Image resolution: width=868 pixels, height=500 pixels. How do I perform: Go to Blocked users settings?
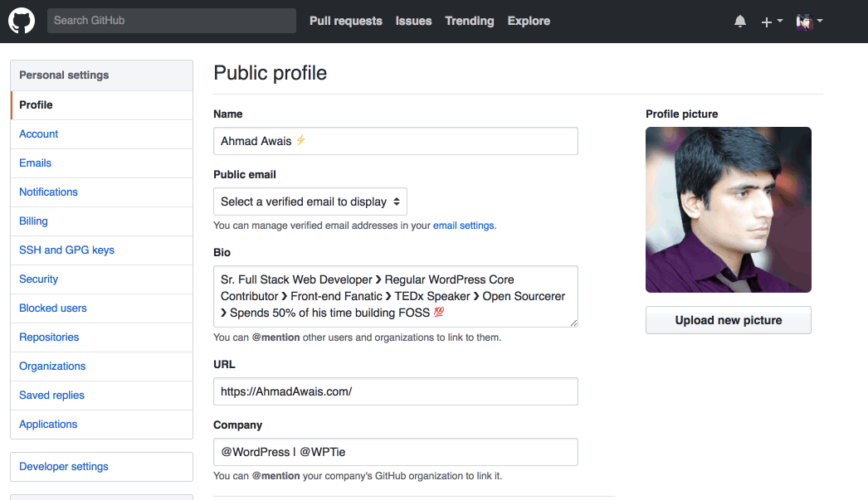(53, 308)
